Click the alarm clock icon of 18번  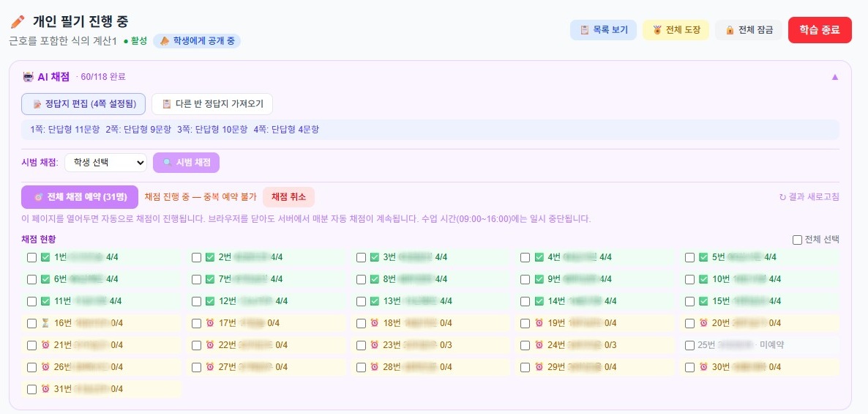[375, 323]
